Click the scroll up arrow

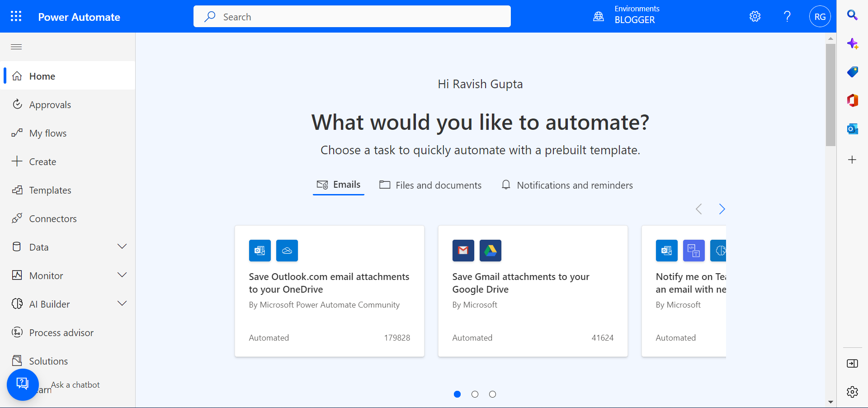(830, 38)
